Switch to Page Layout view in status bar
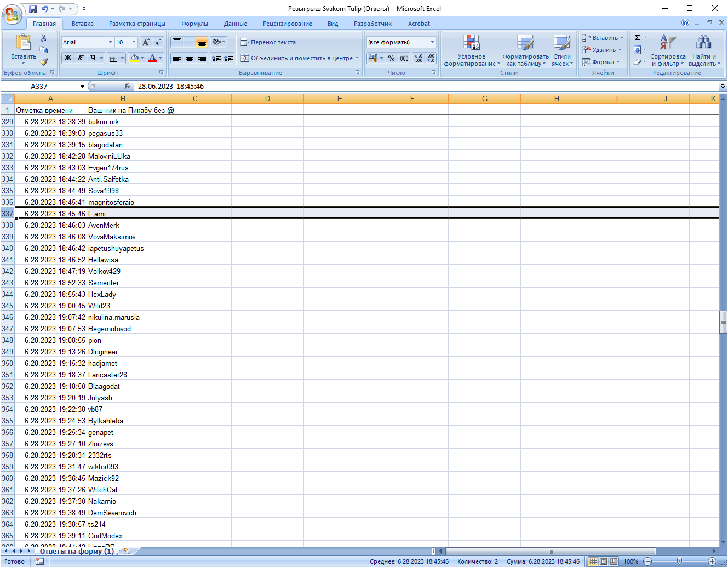This screenshot has height=568, width=728. point(603,561)
